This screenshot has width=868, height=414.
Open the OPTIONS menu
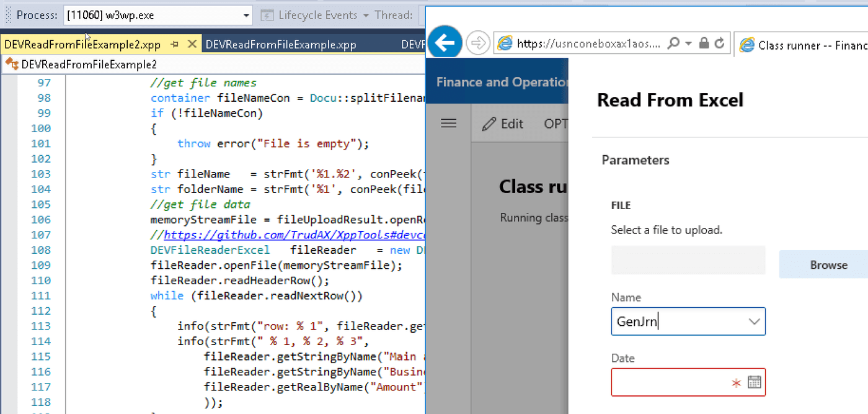(x=555, y=124)
